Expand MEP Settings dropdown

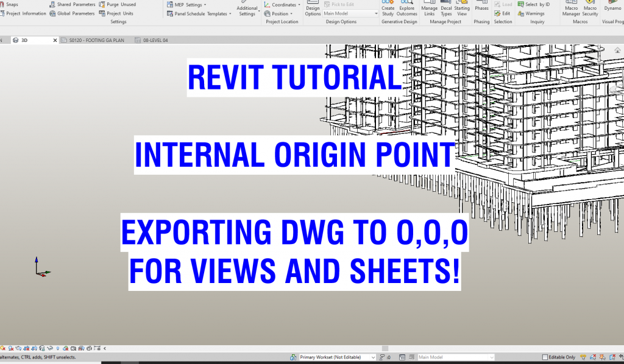[x=186, y=5]
